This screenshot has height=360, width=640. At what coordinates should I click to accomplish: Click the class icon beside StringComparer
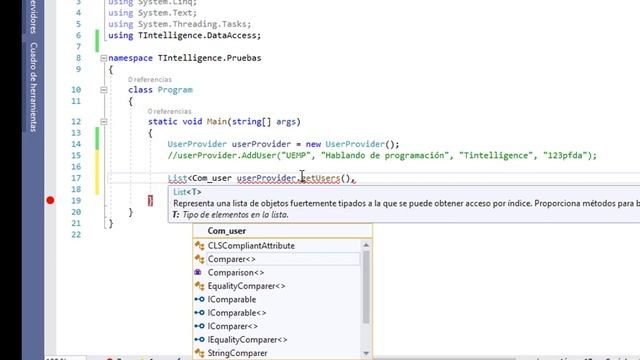click(200, 353)
